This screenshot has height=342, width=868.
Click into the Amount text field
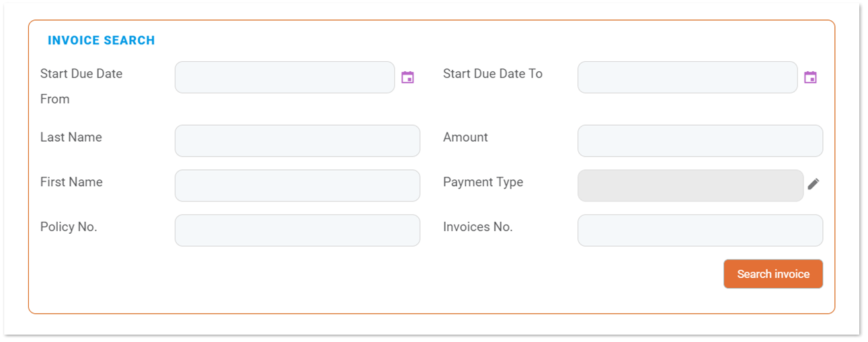click(x=700, y=140)
